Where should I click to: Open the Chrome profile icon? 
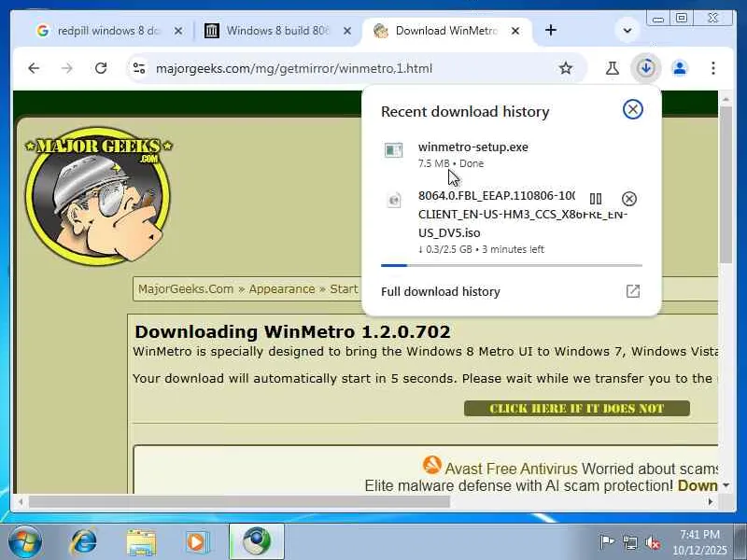(680, 68)
